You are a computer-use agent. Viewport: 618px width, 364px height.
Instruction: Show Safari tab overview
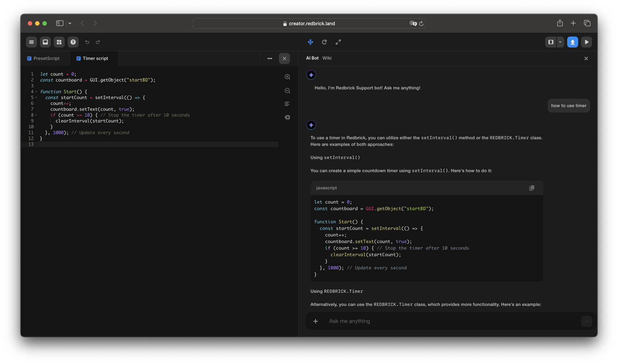pos(587,23)
